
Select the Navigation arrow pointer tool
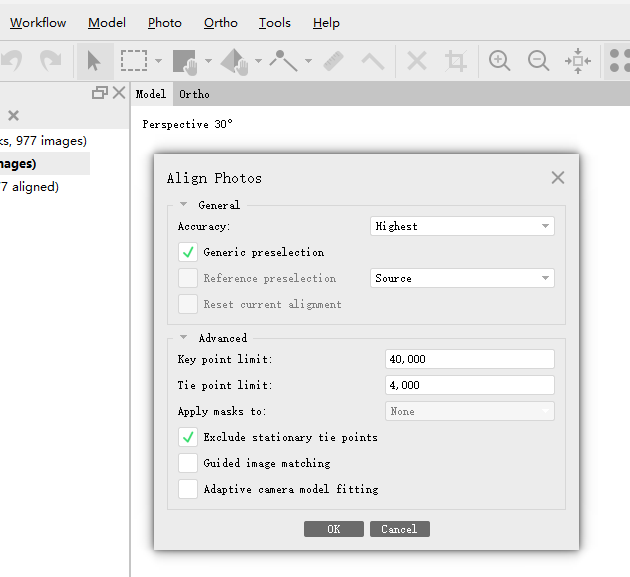click(x=94, y=61)
